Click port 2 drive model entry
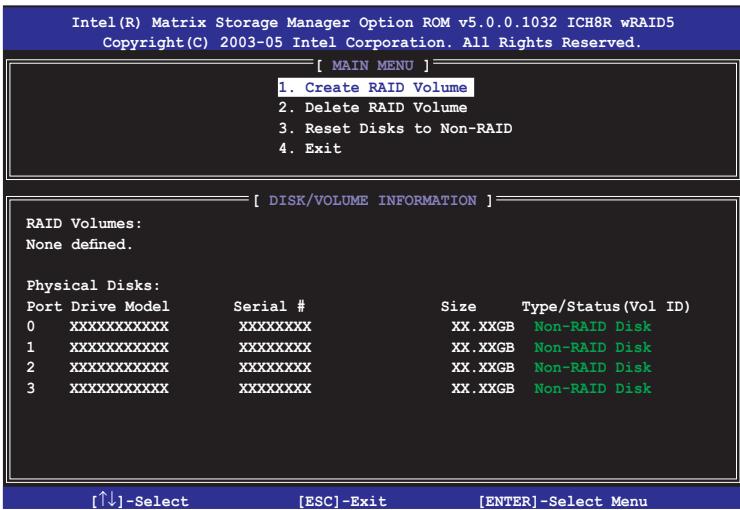Viewport: 740px width, 510px height. click(119, 367)
